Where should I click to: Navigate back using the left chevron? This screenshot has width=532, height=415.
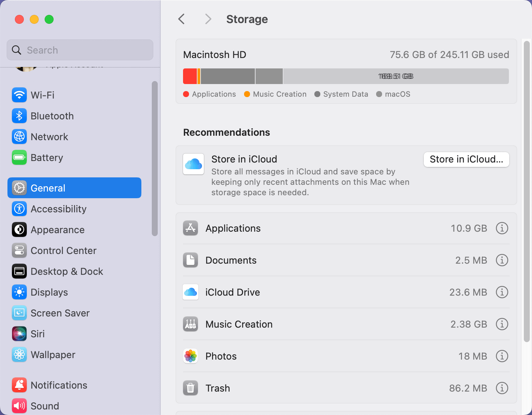click(181, 19)
